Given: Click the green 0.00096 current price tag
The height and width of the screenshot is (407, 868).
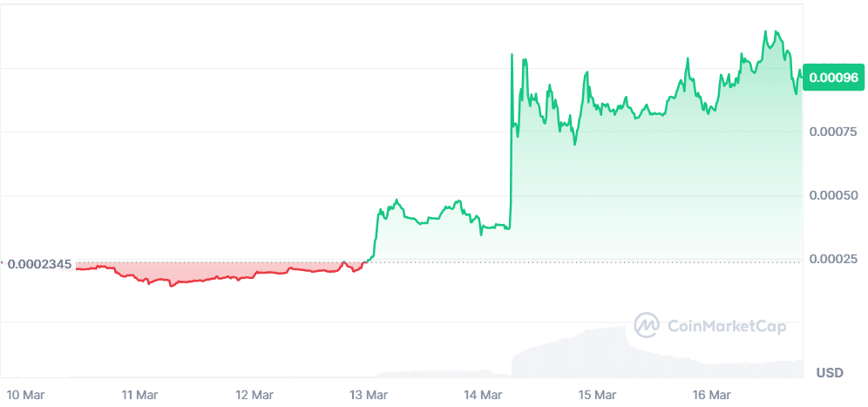Looking at the screenshot, I should click(x=834, y=78).
